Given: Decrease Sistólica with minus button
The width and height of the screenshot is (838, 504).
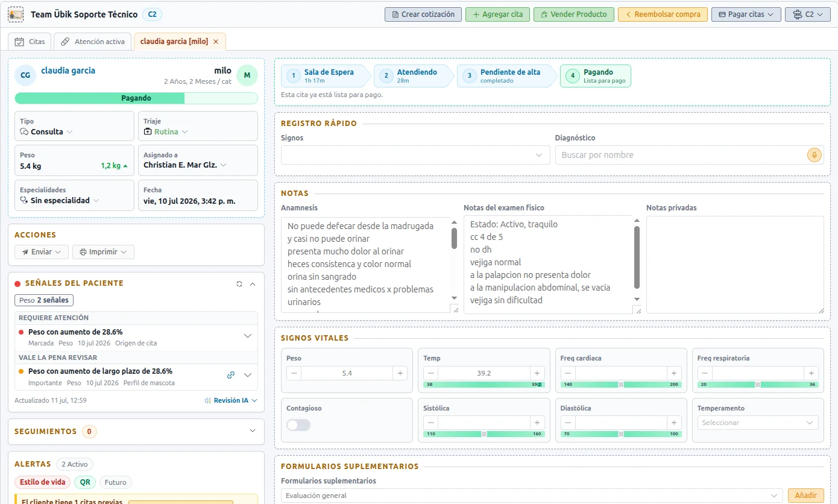Looking at the screenshot, I should [x=431, y=423].
